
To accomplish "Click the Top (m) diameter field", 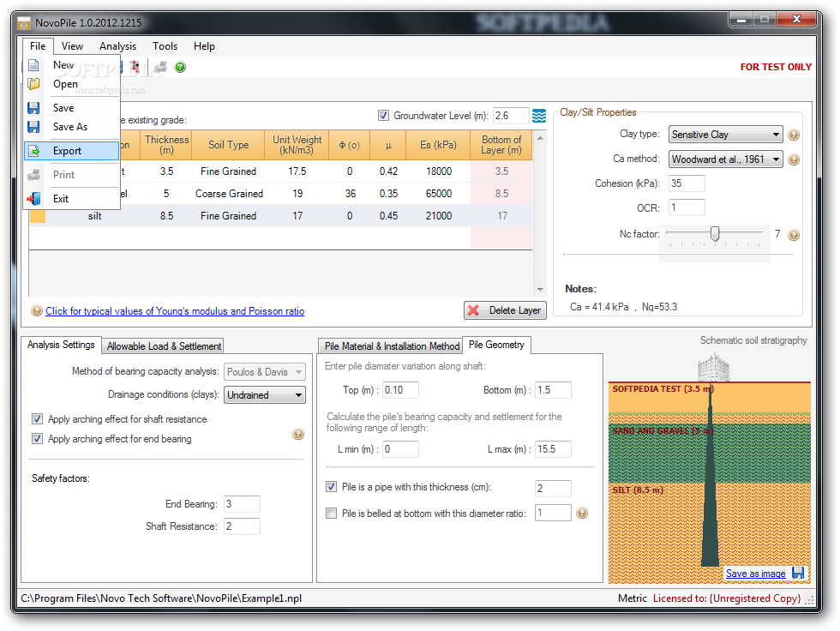I will point(401,390).
